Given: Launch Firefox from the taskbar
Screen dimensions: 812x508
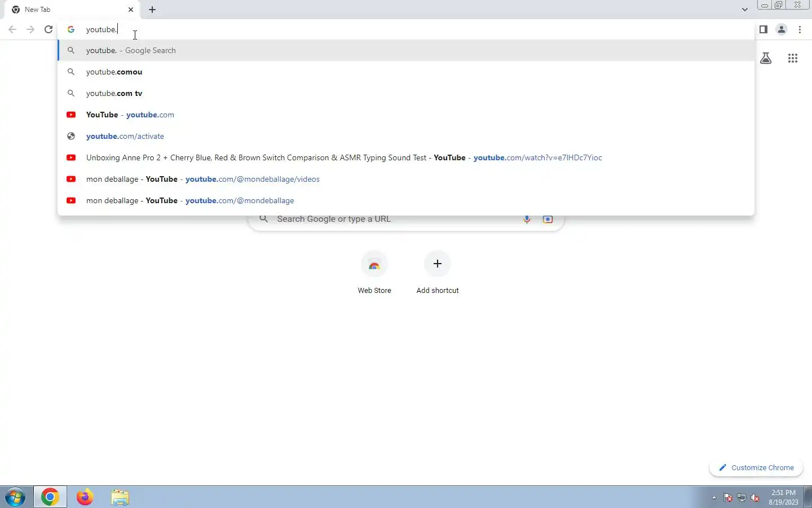Looking at the screenshot, I should click(x=85, y=497).
